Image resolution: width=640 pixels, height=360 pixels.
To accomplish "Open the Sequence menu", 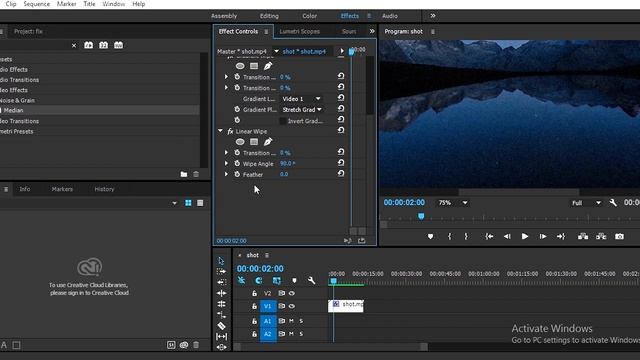I will 37,4.
